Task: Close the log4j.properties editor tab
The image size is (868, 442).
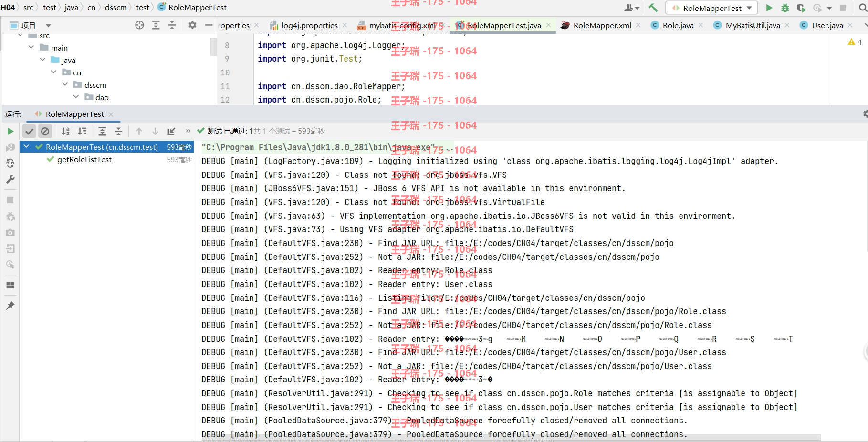Action: 345,25
